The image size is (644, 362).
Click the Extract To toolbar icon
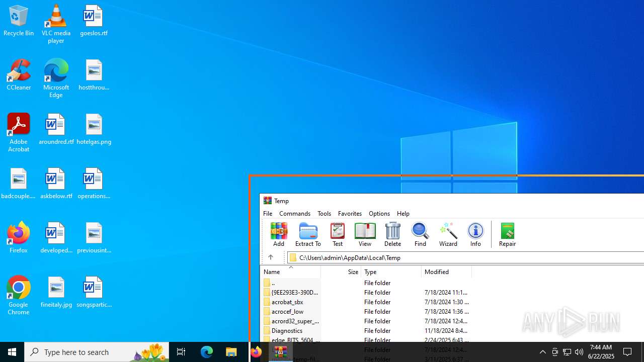coord(308,234)
